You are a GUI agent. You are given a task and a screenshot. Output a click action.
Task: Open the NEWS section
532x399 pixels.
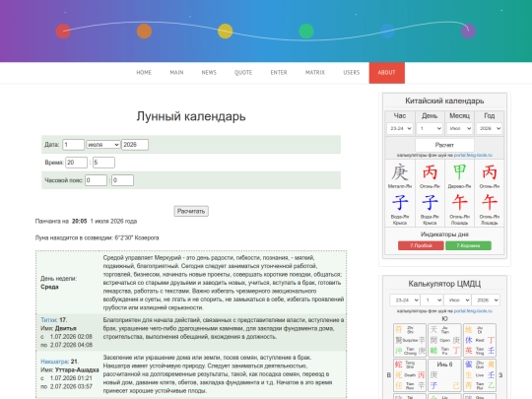click(x=209, y=73)
